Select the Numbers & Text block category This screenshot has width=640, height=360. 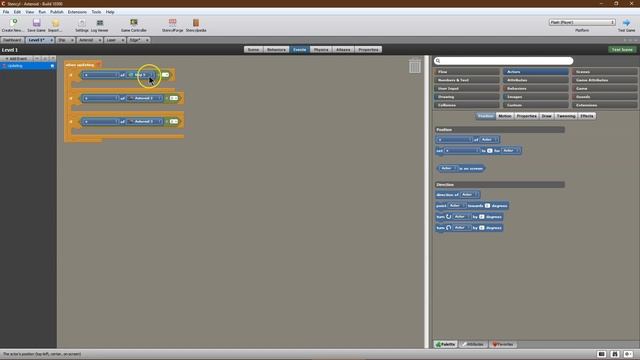[x=467, y=80]
